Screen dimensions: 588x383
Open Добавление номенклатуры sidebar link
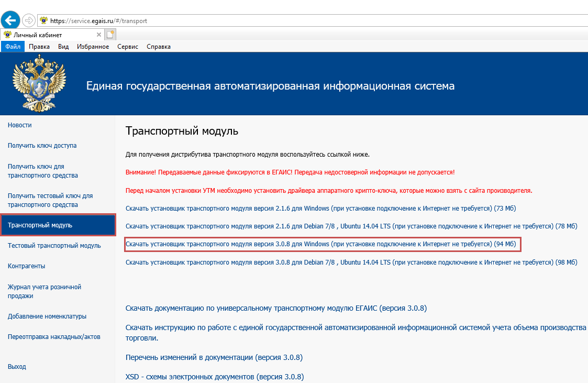coord(47,316)
